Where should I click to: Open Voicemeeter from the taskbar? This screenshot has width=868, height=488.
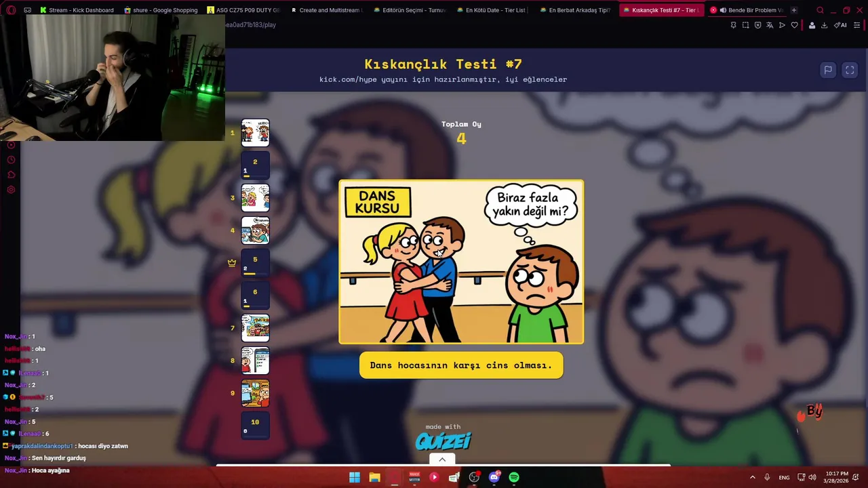414,477
